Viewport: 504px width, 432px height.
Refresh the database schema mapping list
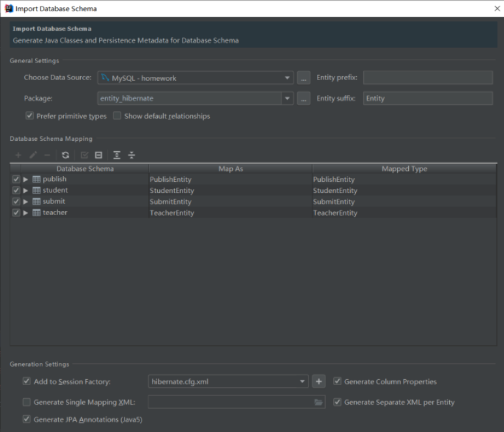[66, 155]
